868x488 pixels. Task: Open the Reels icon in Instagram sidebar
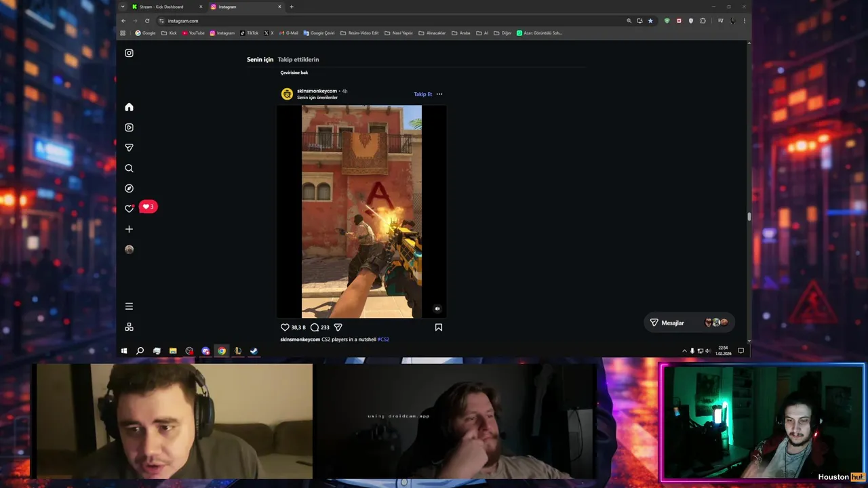point(129,127)
